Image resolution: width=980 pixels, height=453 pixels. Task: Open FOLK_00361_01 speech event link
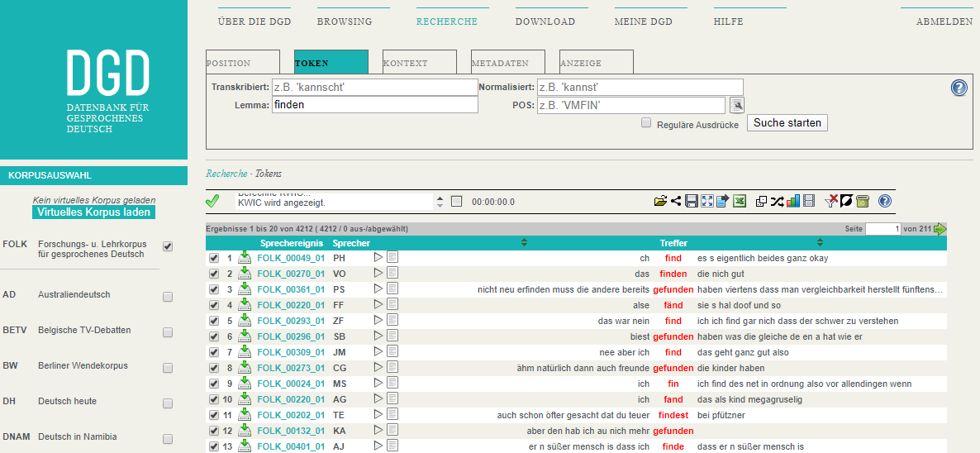click(x=291, y=289)
